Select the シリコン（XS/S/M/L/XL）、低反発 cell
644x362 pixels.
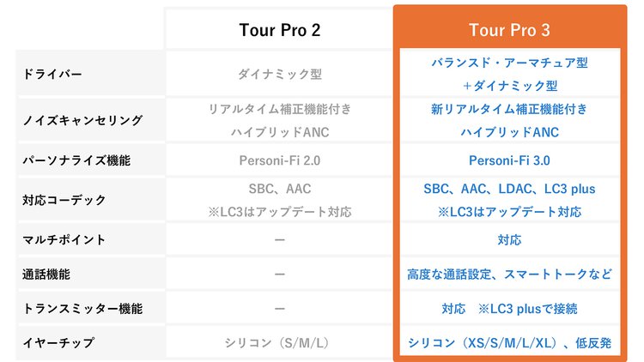(x=509, y=343)
